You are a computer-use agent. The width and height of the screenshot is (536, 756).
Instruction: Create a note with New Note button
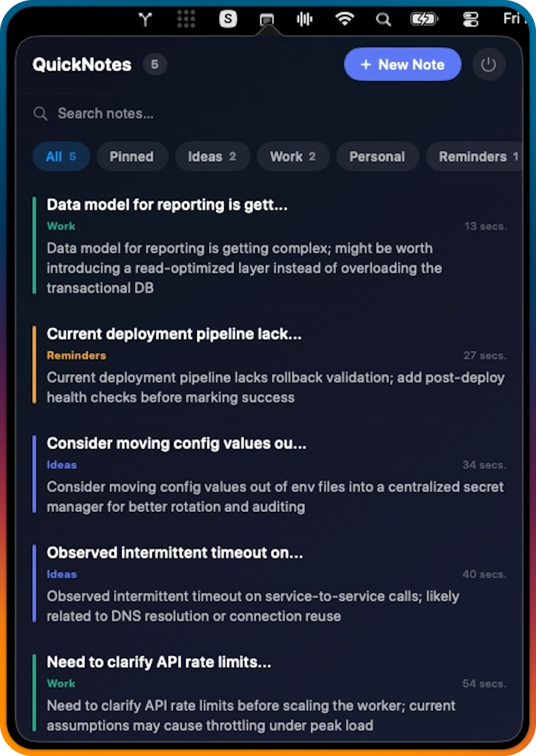pyautogui.click(x=402, y=64)
